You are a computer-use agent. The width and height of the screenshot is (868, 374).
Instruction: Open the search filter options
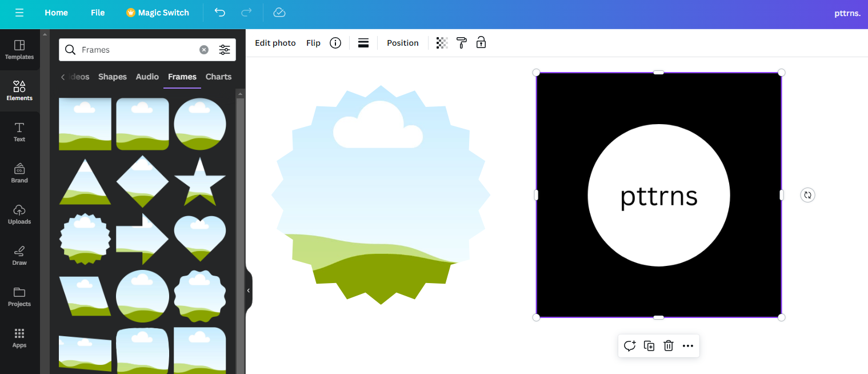(x=225, y=50)
